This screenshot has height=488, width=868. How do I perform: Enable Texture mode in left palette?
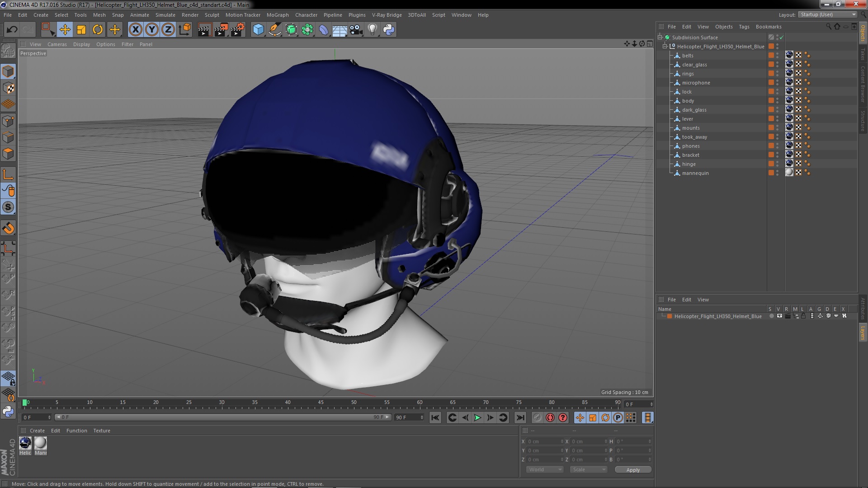(x=8, y=88)
